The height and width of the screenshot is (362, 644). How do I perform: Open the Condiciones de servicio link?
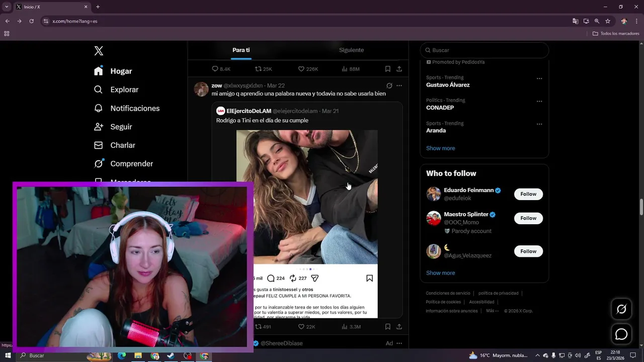(448, 293)
